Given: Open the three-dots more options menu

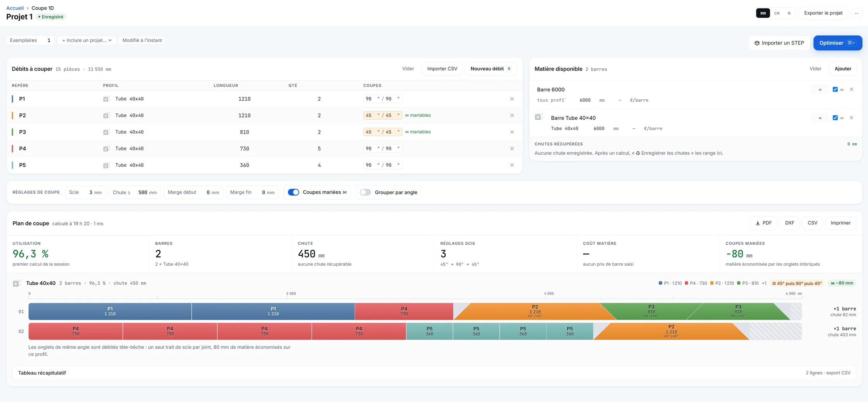Looking at the screenshot, I should coord(857,13).
